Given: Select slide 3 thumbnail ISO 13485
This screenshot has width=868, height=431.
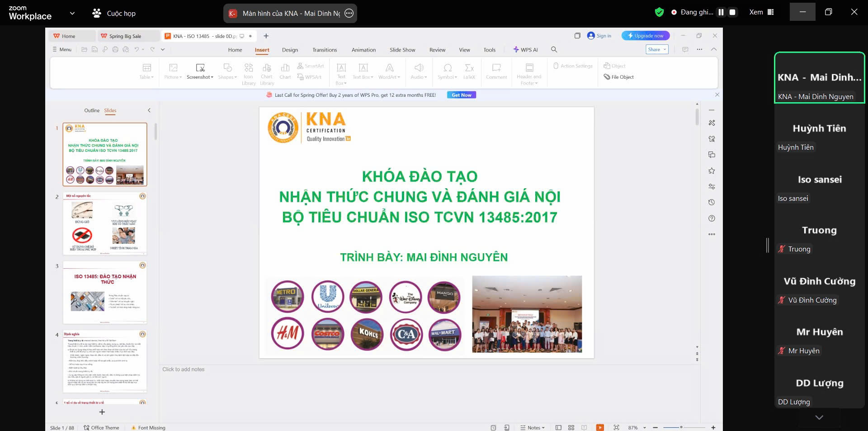Looking at the screenshot, I should point(105,293).
